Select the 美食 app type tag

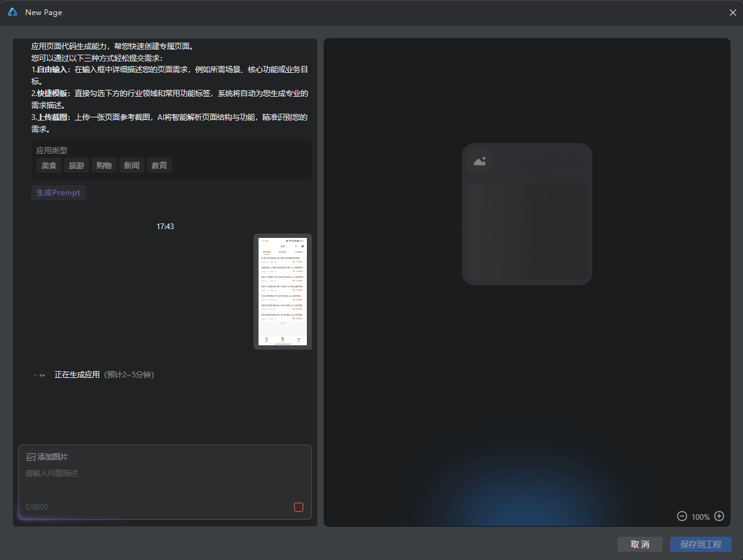click(49, 166)
